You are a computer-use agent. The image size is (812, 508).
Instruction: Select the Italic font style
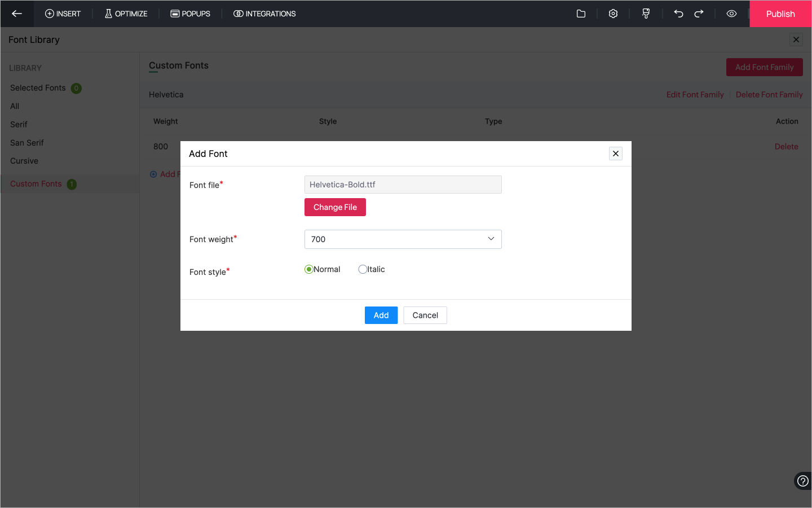363,269
